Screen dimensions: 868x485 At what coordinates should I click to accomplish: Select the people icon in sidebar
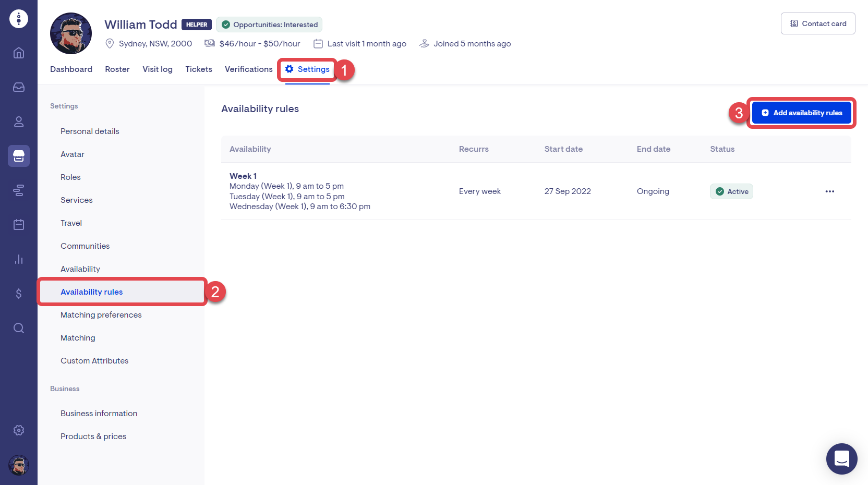[x=19, y=122]
